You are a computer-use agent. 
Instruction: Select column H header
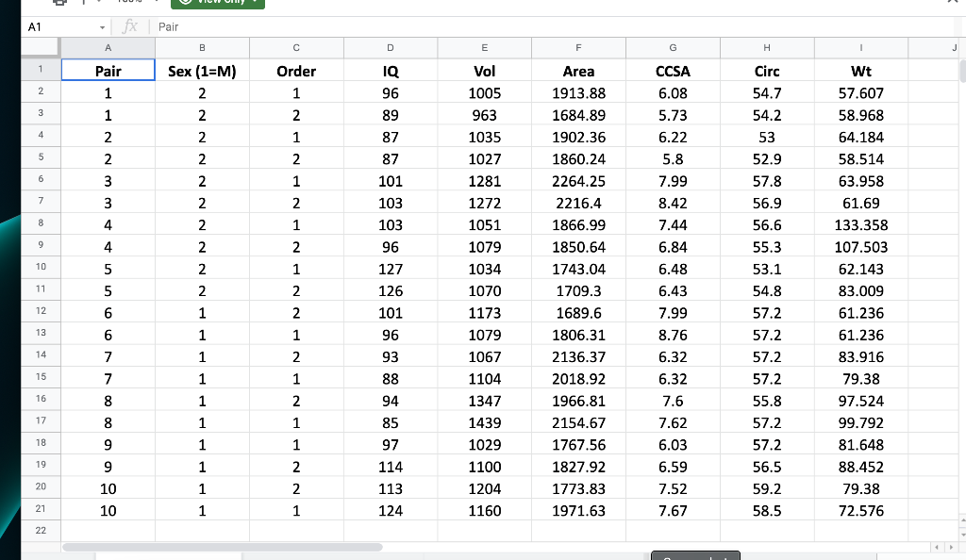pos(767,47)
